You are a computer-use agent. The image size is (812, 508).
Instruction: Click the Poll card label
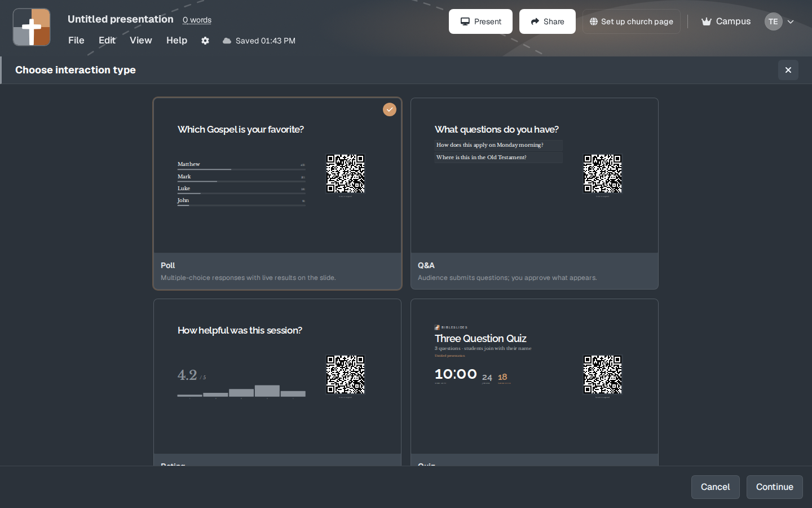(x=168, y=265)
